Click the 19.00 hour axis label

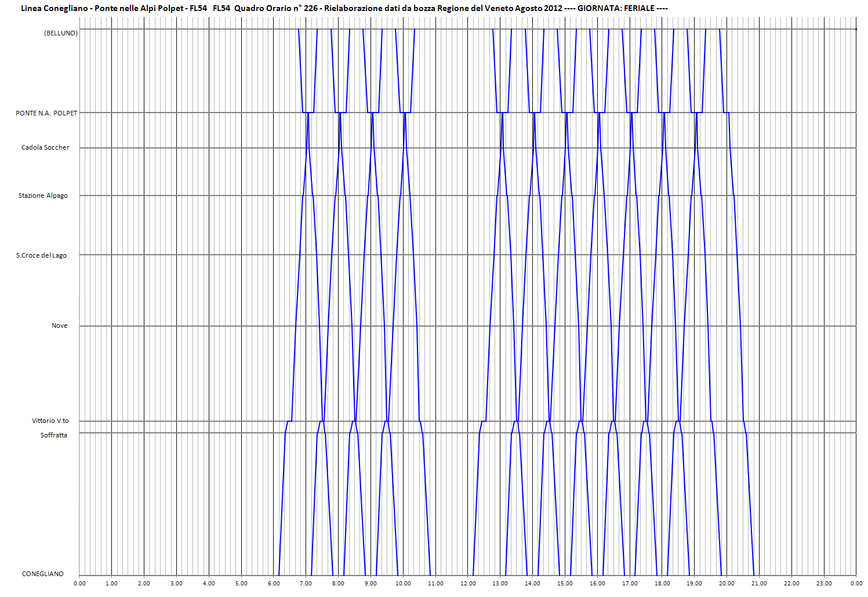695,584
